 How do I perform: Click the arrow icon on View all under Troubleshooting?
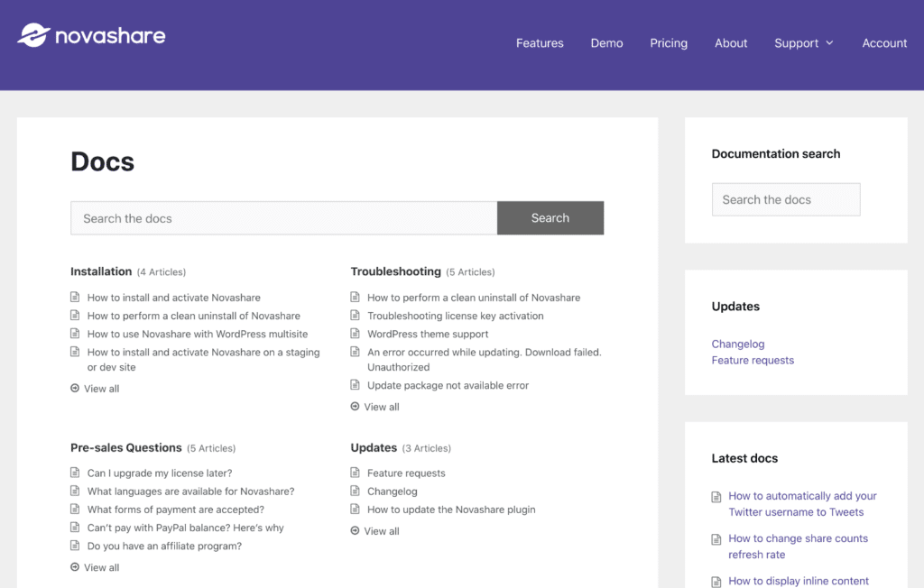(x=356, y=407)
